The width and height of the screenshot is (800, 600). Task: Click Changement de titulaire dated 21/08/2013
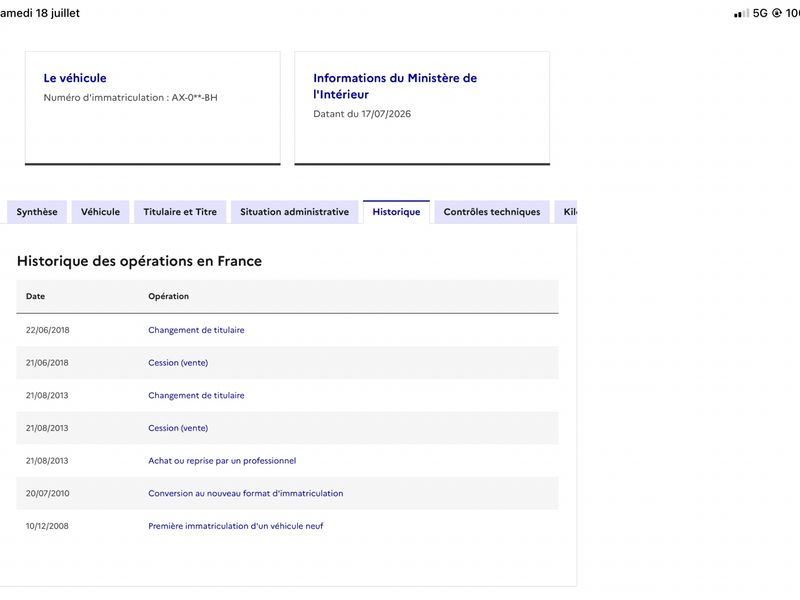[196, 395]
